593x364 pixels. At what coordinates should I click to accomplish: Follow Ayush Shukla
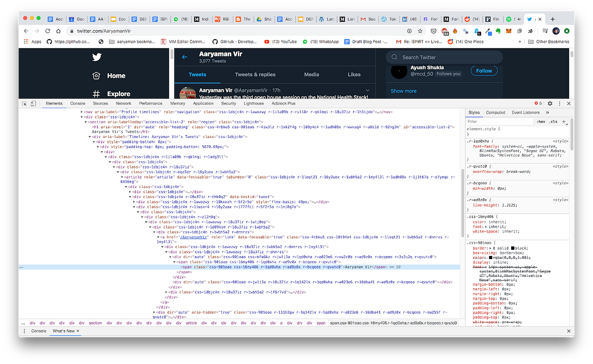484,71
